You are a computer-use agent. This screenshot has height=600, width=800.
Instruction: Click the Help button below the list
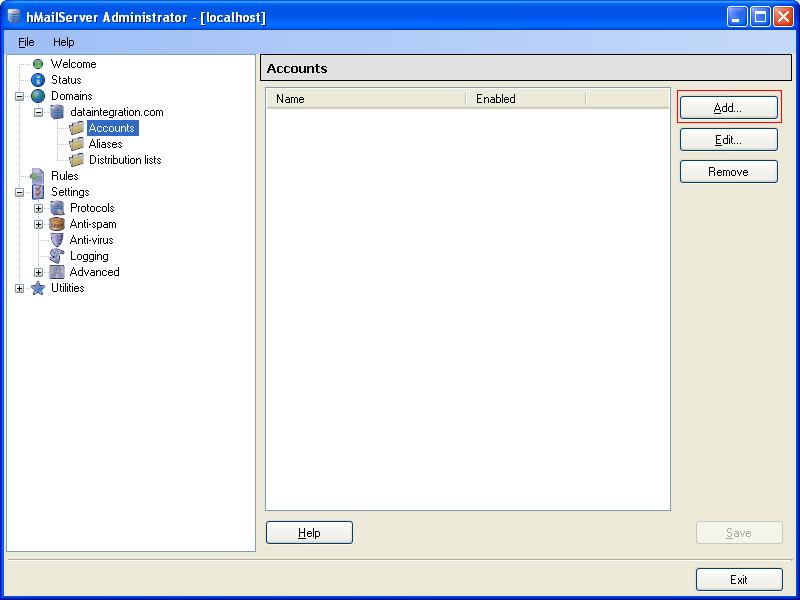click(x=309, y=533)
